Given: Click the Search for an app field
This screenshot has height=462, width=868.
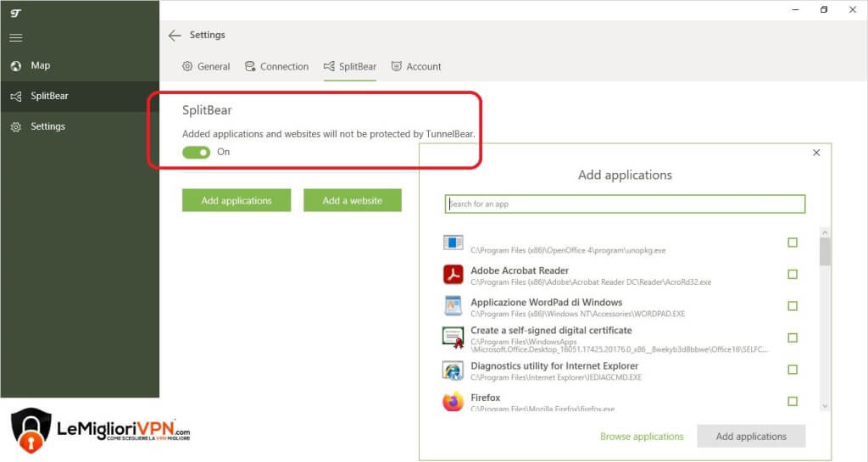Looking at the screenshot, I should [625, 203].
